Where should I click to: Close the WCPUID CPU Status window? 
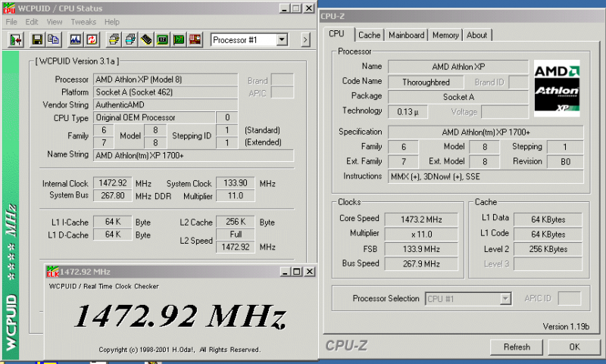(x=309, y=8)
